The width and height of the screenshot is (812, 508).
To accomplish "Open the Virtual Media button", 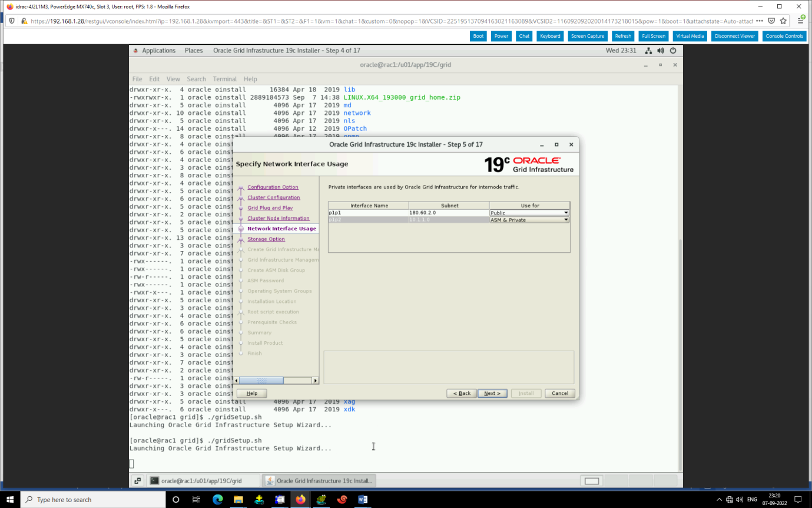I will pos(690,36).
